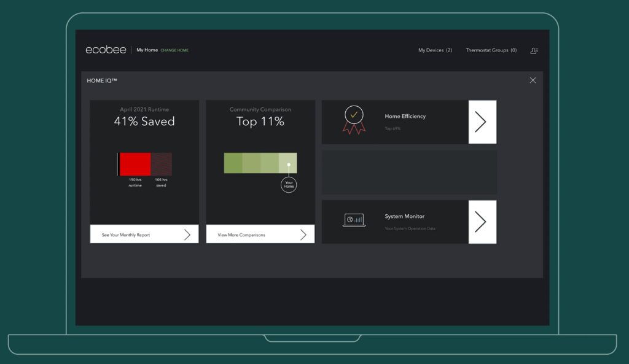This screenshot has height=364, width=629.
Task: Expand System Monitor with its chevron button
Action: point(482,222)
